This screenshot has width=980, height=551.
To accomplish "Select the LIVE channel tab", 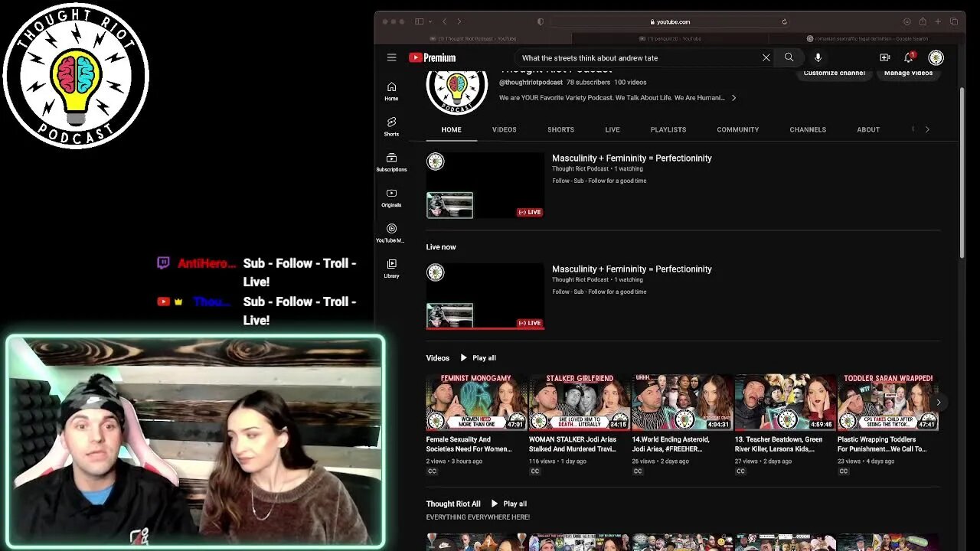I will 612,129.
